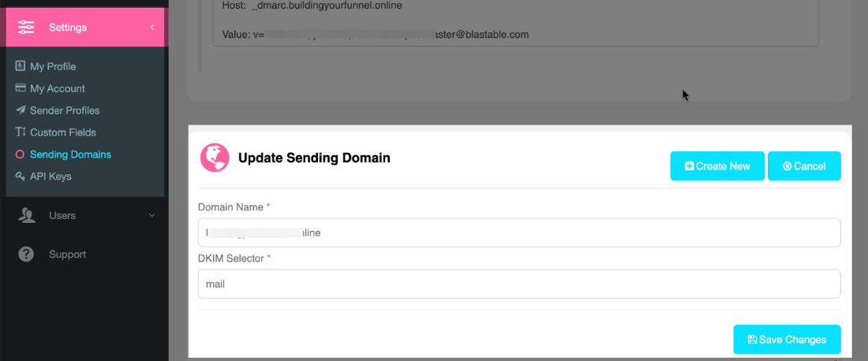This screenshot has width=868, height=361.
Task: Click the Custom Fields text icon
Action: click(x=21, y=132)
